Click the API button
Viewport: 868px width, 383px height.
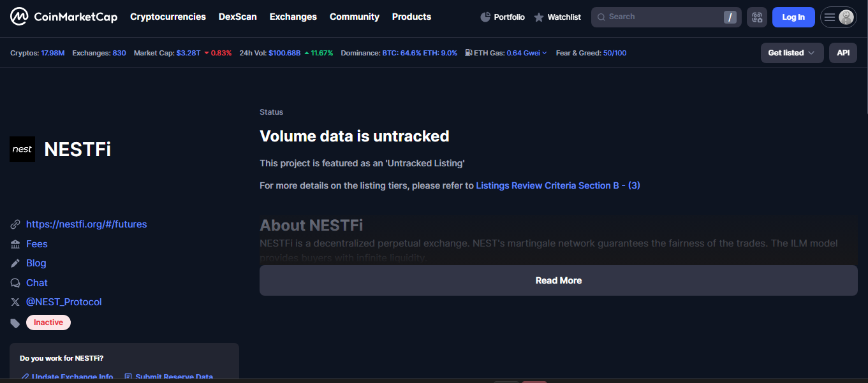(843, 53)
